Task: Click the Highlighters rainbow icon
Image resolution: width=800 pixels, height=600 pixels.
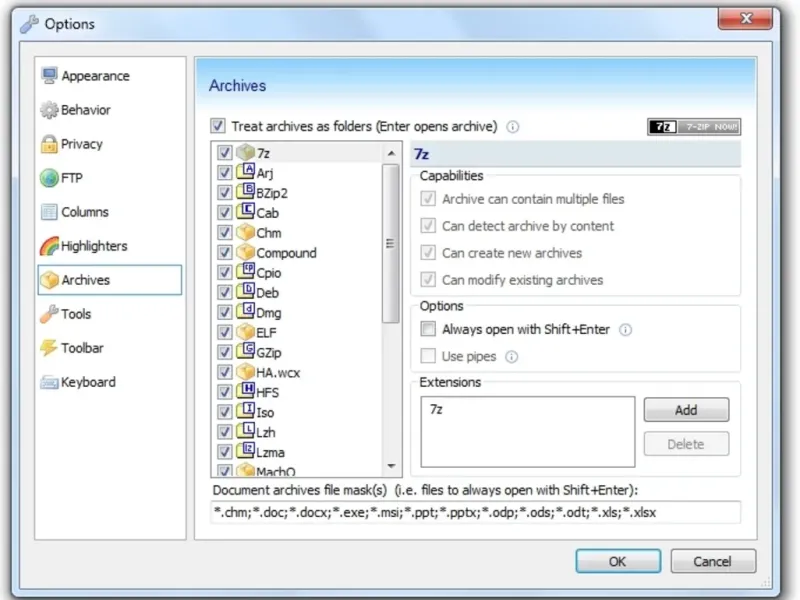Action: coord(49,246)
